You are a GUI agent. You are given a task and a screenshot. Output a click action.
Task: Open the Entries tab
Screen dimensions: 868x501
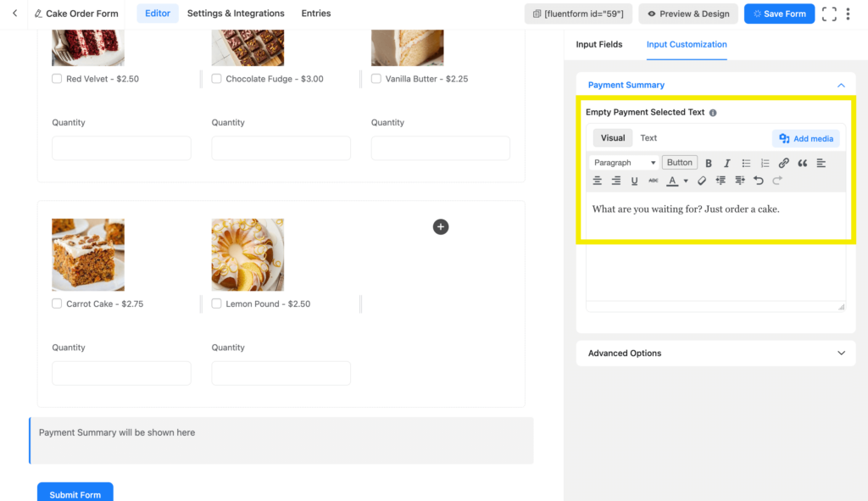pyautogui.click(x=316, y=14)
